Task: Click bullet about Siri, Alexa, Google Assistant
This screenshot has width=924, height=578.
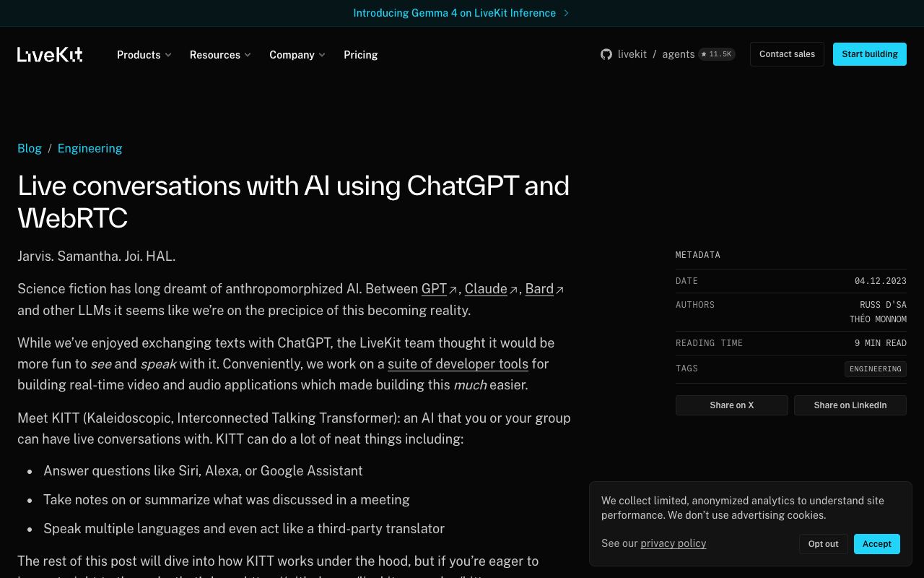Action: (203, 471)
